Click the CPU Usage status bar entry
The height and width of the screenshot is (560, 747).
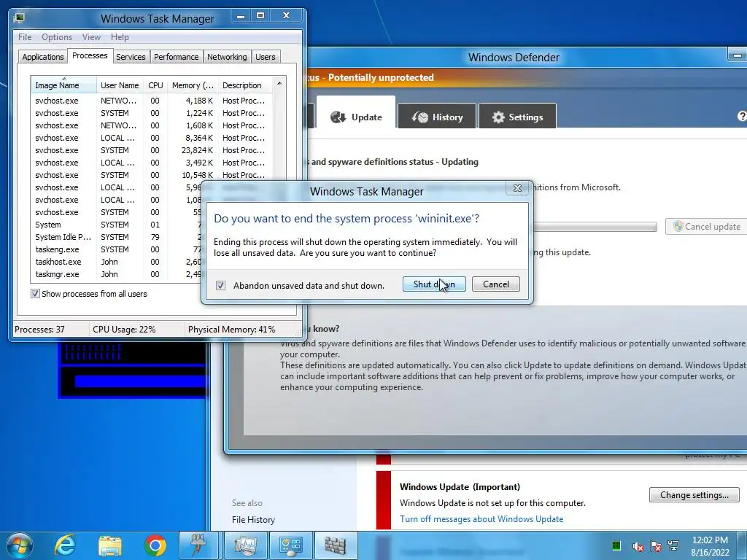coord(124,330)
